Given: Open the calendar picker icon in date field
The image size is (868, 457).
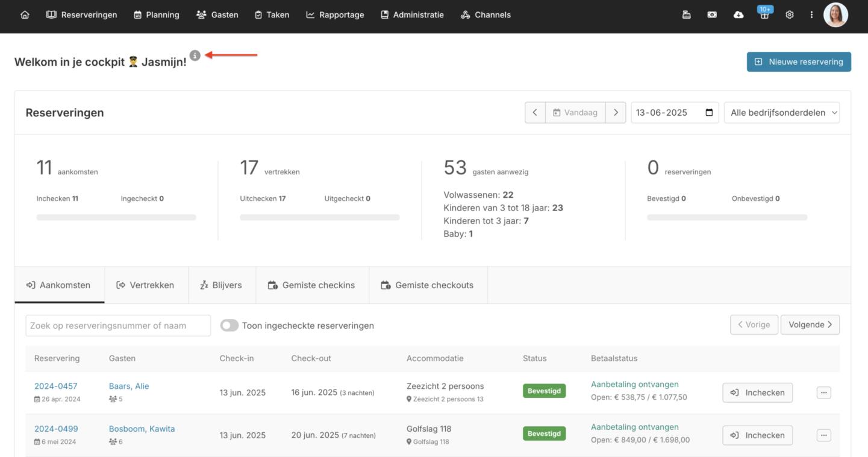Looking at the screenshot, I should [x=709, y=113].
